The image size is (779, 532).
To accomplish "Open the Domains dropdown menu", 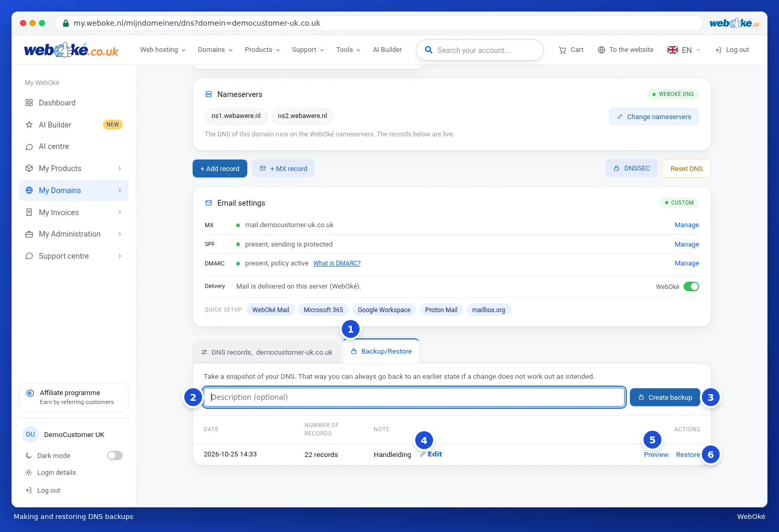I will (x=215, y=50).
